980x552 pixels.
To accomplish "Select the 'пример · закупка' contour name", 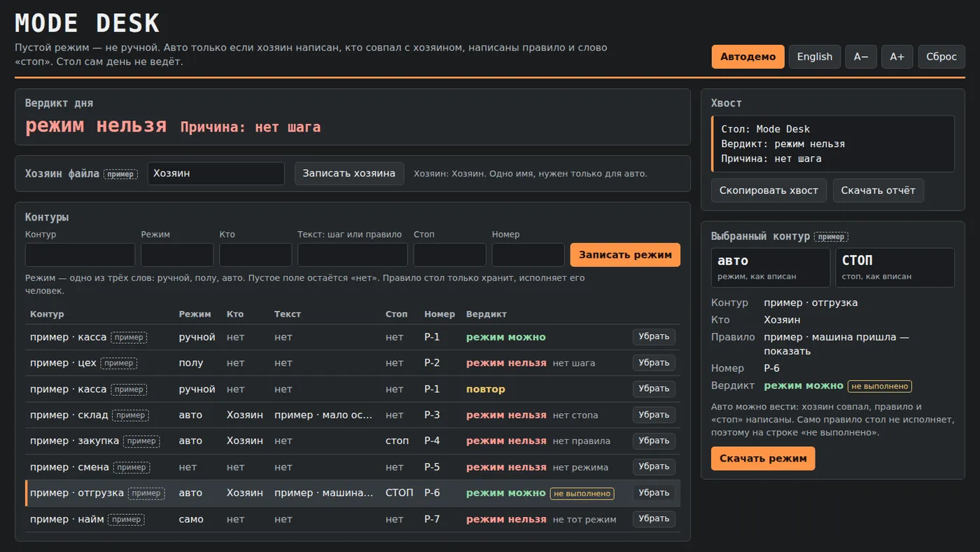I will point(75,441).
